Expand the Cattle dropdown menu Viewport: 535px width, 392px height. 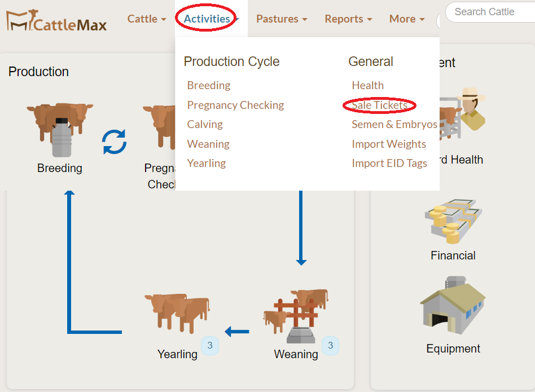tap(146, 19)
